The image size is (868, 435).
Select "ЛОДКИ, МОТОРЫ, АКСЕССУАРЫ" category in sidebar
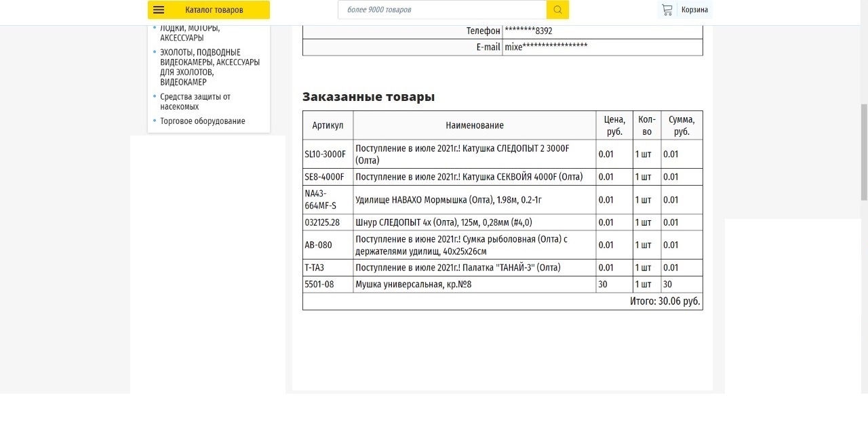189,33
